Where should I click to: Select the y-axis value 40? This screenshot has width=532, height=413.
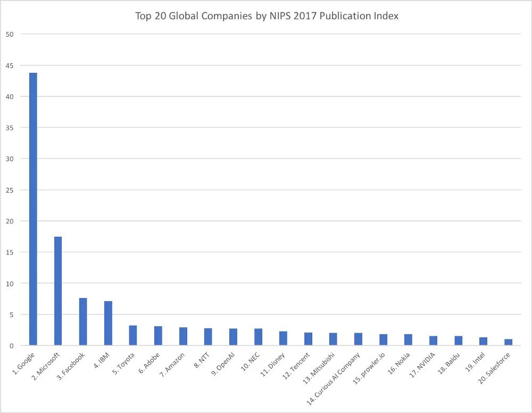10,97
